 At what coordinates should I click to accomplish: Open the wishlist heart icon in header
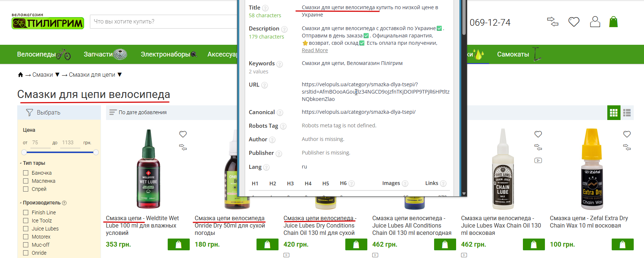coord(574,22)
